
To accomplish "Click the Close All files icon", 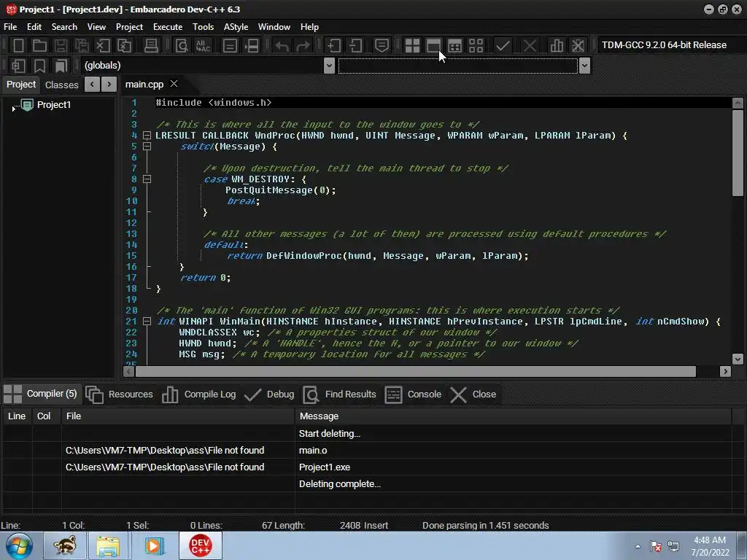I will click(124, 46).
